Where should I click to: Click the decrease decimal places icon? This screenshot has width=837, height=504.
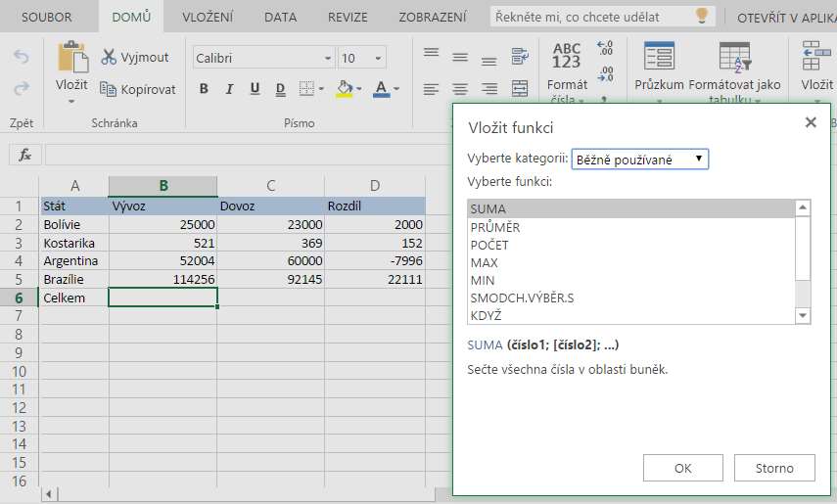click(605, 74)
